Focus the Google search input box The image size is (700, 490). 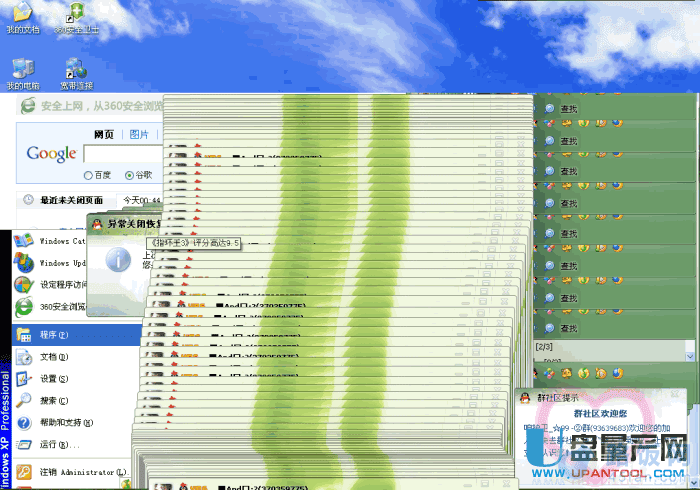point(123,154)
